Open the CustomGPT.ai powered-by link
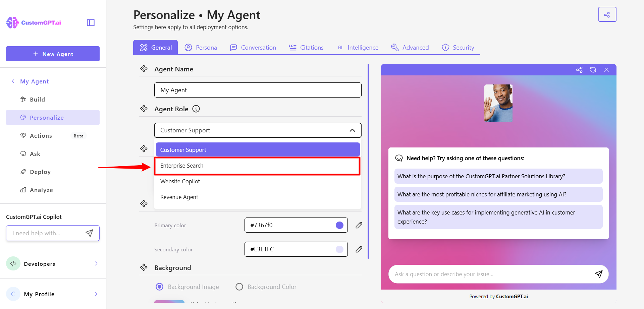 coord(512,297)
